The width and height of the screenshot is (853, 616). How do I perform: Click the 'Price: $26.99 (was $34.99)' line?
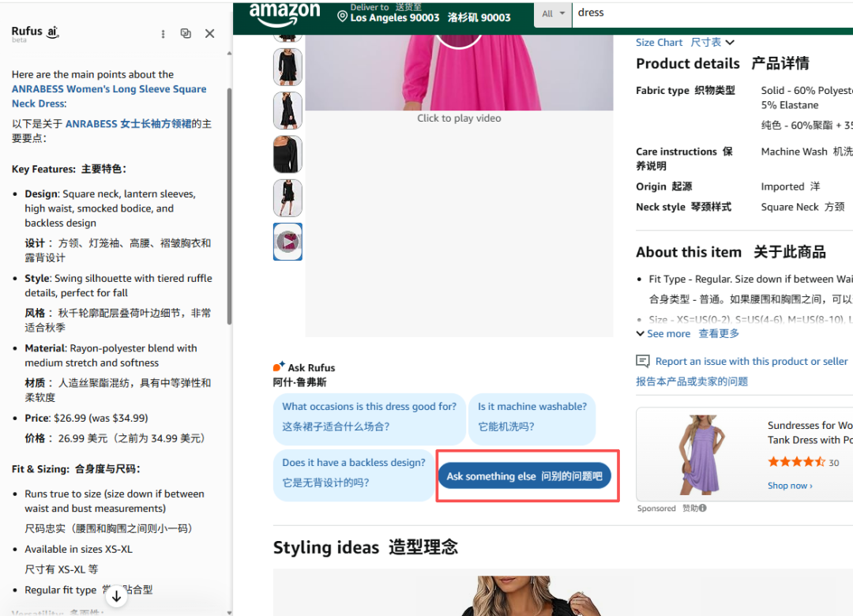click(86, 418)
